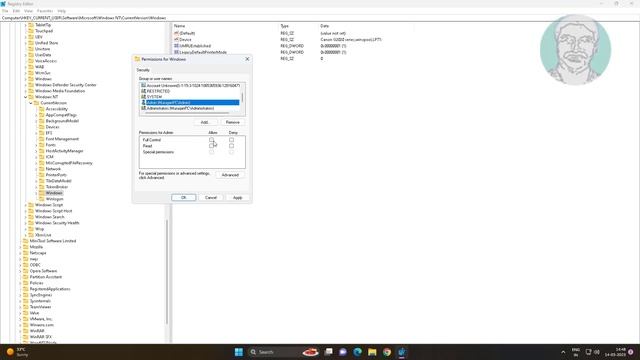This screenshot has width=640, height=360.
Task: Select 'Font Management' key in tree
Action: click(x=62, y=139)
